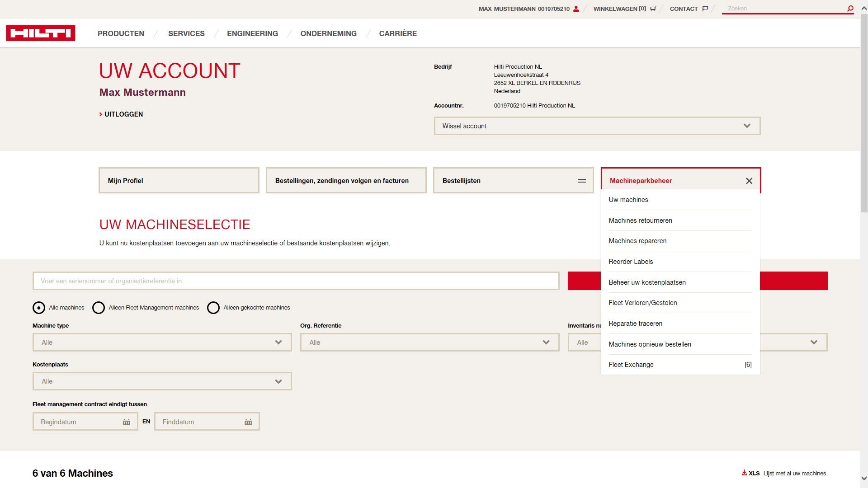Click Lijst met al uw machines link
Viewport: 868px width, 488px height.
pos(795,474)
